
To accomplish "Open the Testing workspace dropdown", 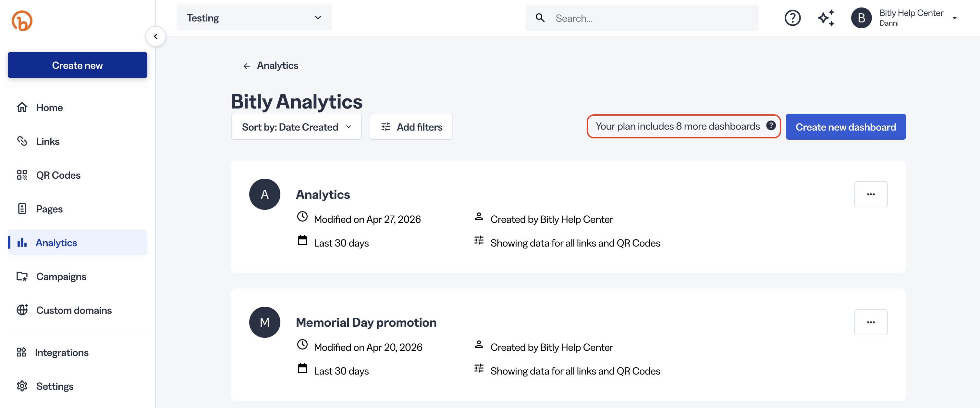I will pyautogui.click(x=254, y=18).
